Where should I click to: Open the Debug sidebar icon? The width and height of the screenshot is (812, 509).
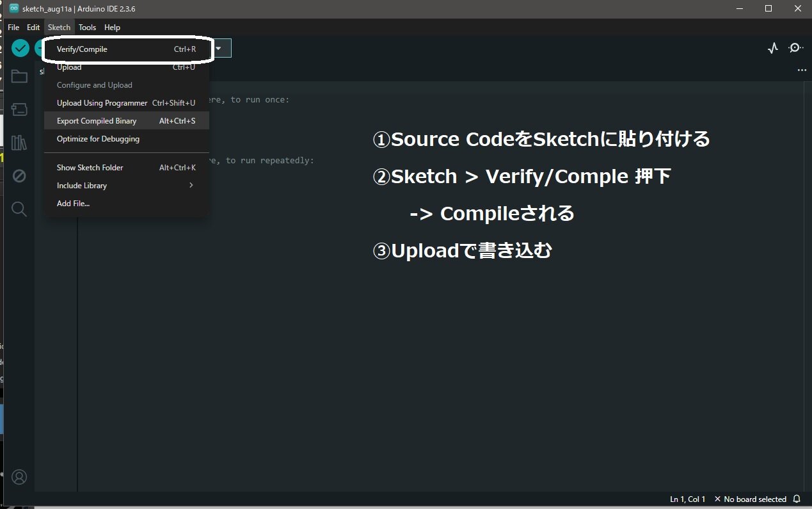[x=19, y=175]
